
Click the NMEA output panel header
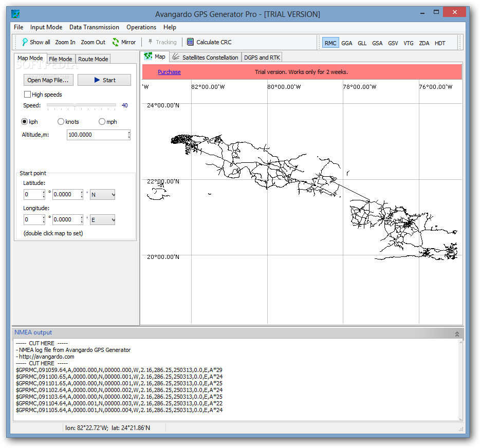[237, 332]
